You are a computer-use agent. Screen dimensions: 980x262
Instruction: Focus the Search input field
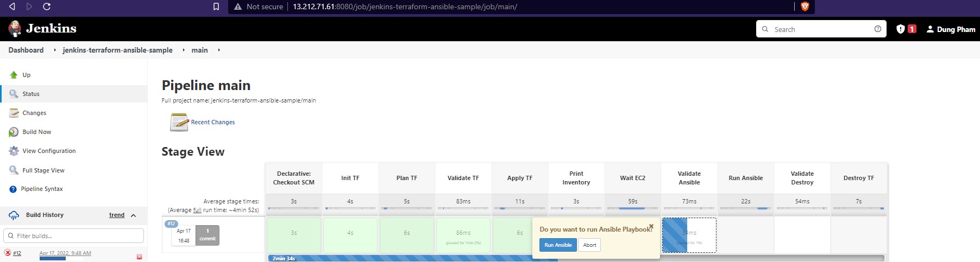click(x=821, y=29)
